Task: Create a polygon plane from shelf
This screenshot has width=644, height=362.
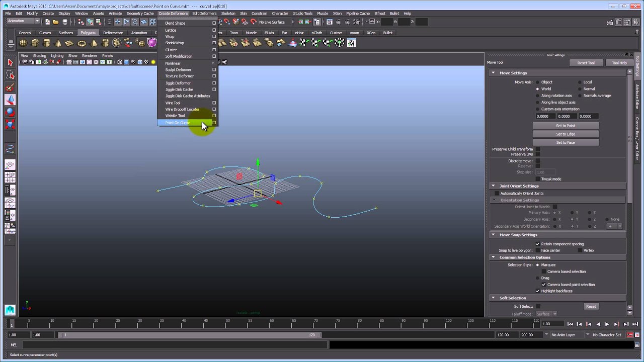Action: [70, 43]
